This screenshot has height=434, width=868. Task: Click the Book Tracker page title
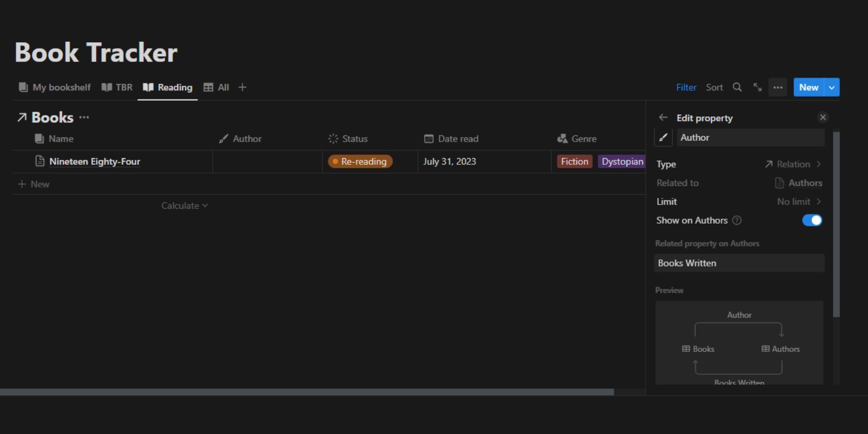coord(96,53)
